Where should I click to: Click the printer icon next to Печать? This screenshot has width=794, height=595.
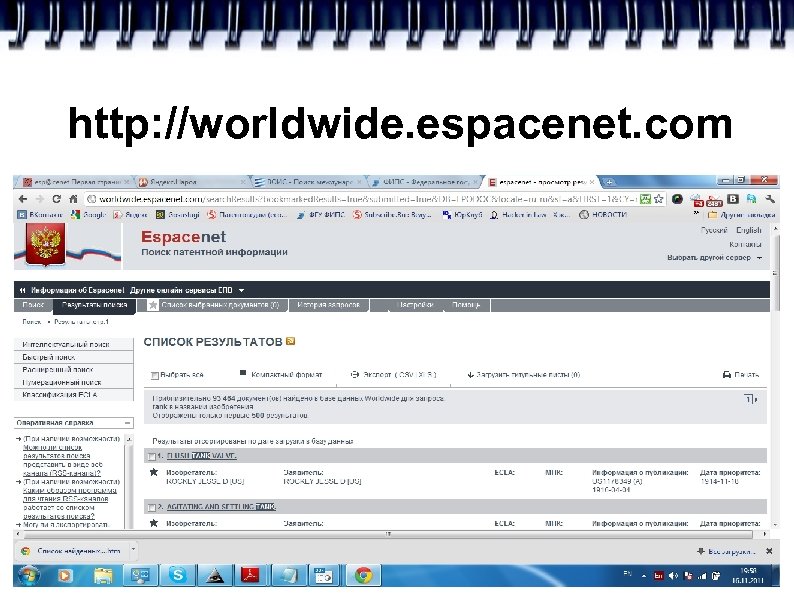(727, 375)
